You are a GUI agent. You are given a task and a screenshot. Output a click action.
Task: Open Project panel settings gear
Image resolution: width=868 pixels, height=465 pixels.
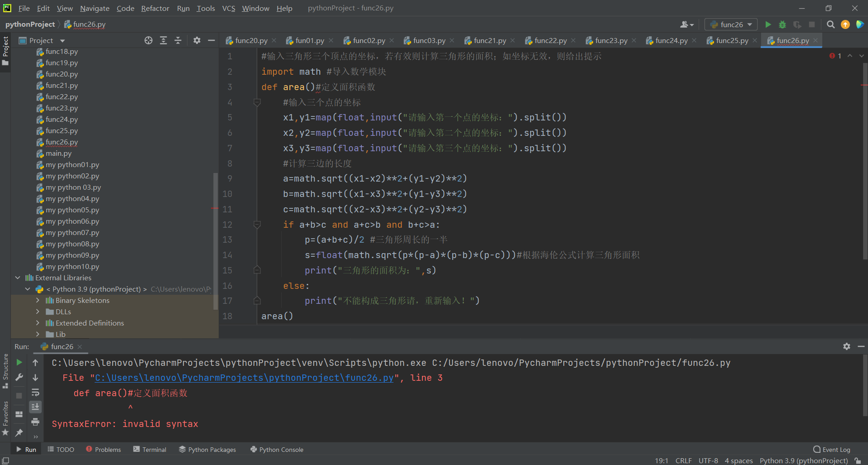tap(197, 40)
